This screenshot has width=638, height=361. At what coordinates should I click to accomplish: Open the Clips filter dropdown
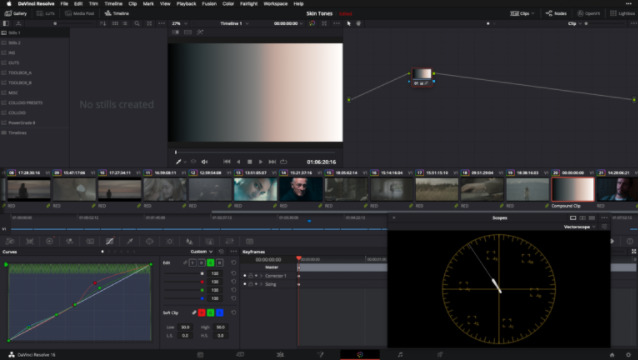point(522,13)
